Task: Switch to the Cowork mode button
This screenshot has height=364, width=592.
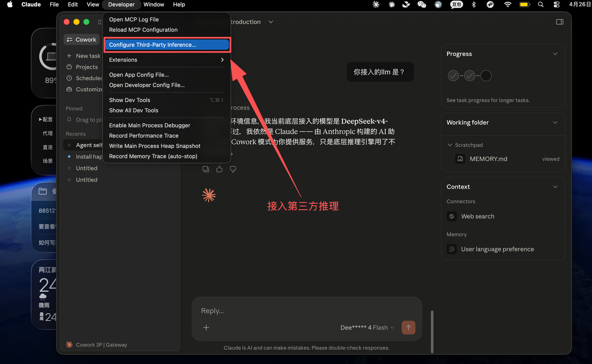Action: tap(81, 40)
